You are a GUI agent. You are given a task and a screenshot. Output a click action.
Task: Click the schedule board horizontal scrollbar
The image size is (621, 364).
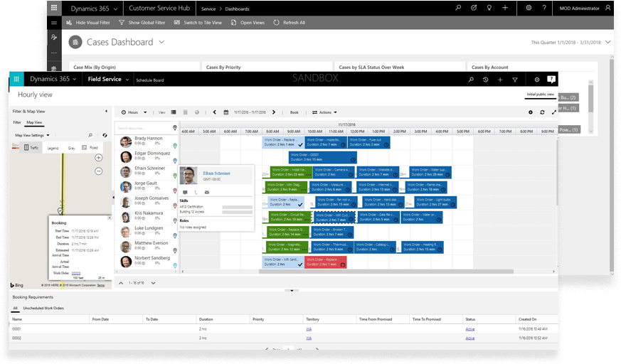(386, 272)
